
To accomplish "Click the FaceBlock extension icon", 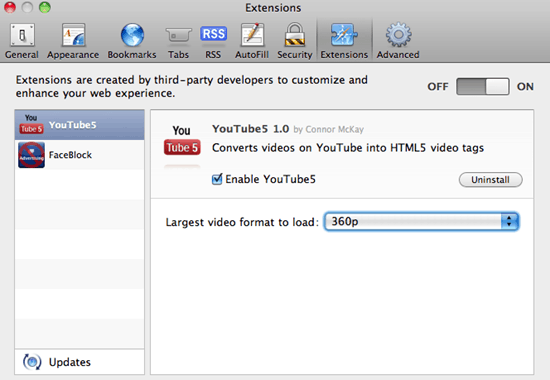I will point(31,155).
